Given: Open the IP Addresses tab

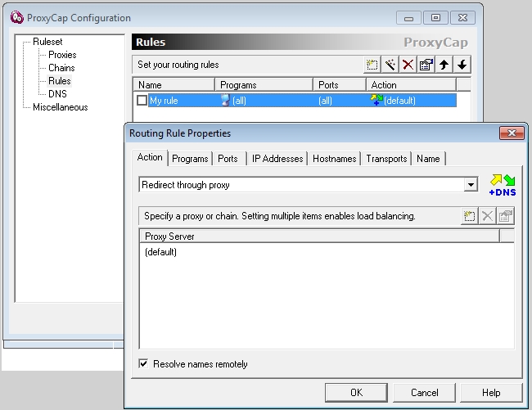Looking at the screenshot, I should pos(277,159).
